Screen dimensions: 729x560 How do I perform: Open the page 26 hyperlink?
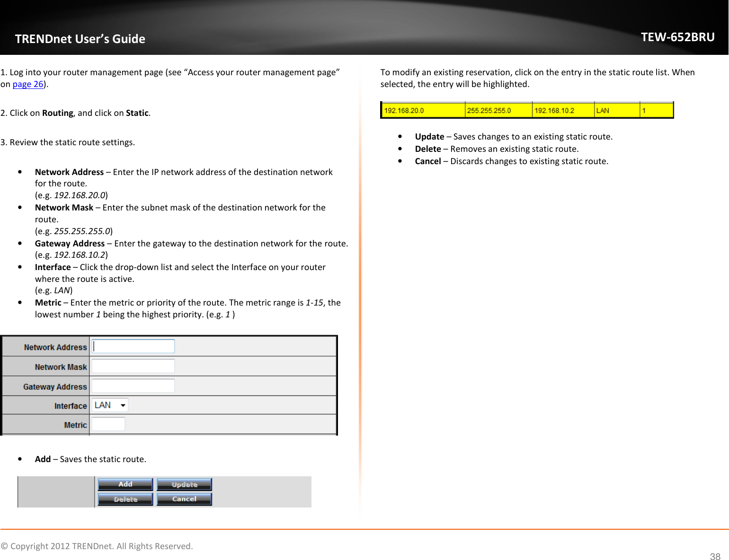click(x=28, y=84)
